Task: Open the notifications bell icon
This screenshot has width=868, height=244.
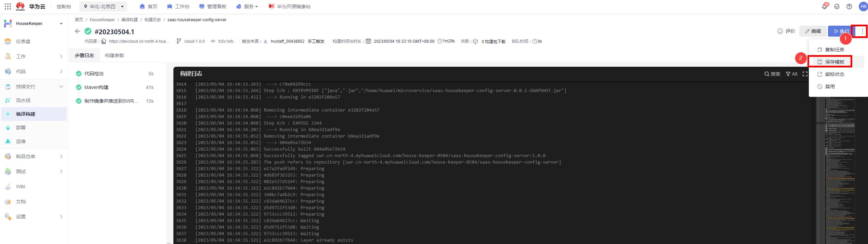Action: (824, 7)
